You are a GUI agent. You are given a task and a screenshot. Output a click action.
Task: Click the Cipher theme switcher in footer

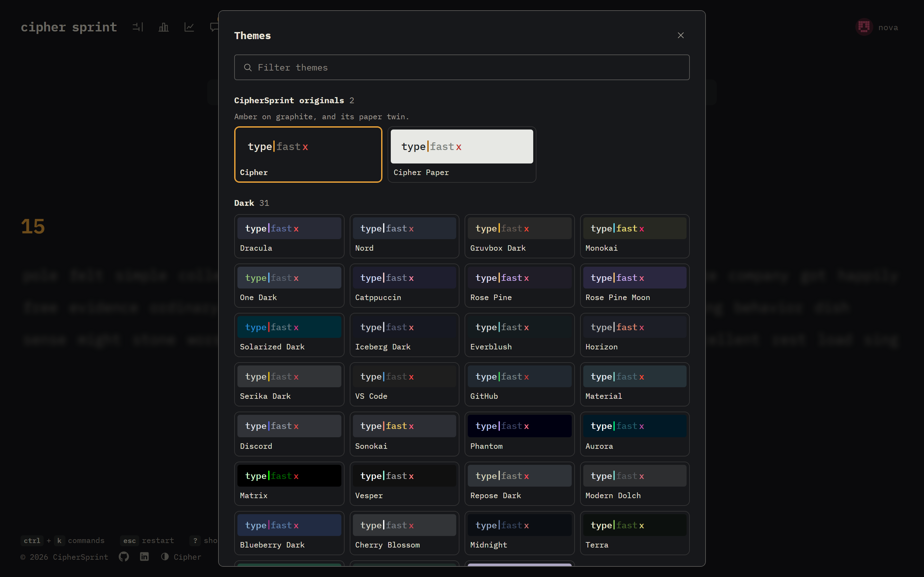tap(181, 557)
